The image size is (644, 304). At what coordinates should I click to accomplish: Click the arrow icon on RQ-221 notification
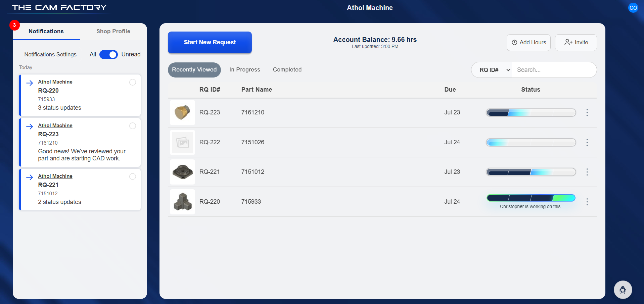pos(30,177)
